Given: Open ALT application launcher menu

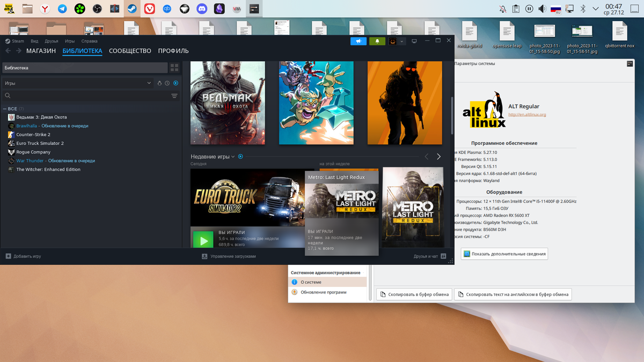Looking at the screenshot, I should 9,9.
